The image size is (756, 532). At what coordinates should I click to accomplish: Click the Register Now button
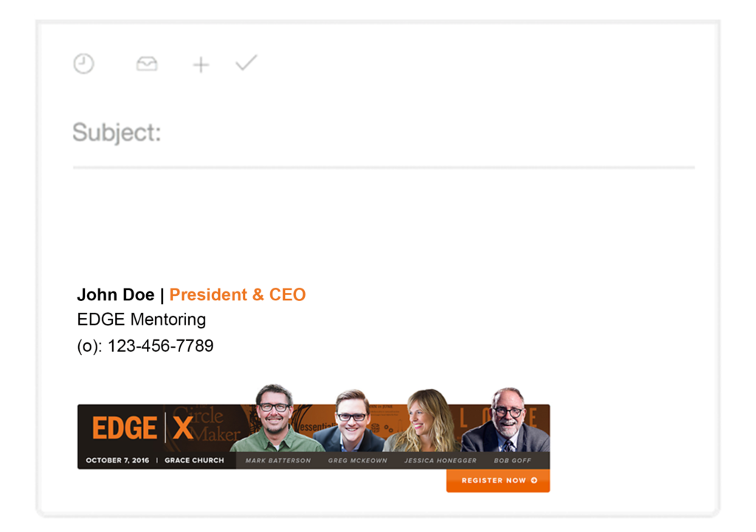pos(498,480)
